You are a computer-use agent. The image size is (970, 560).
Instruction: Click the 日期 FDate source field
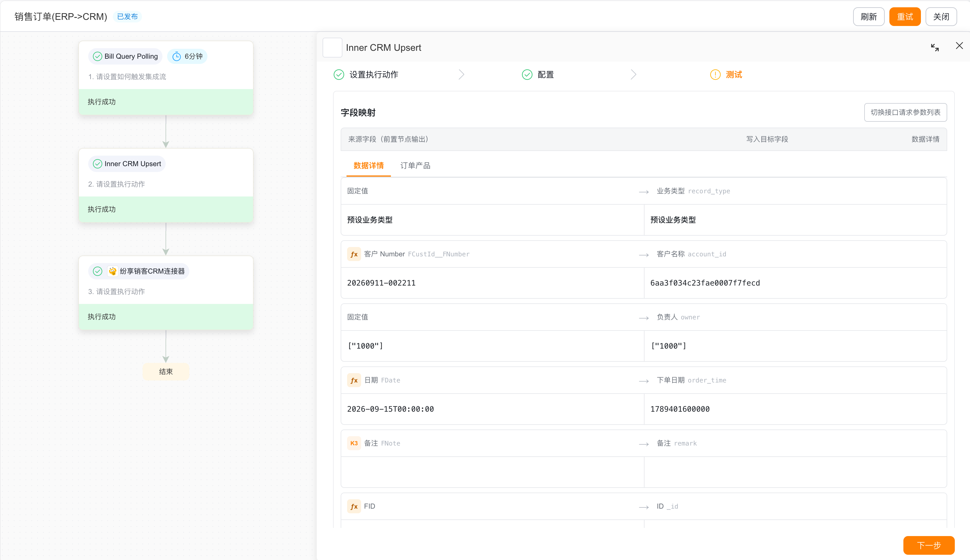click(x=382, y=380)
